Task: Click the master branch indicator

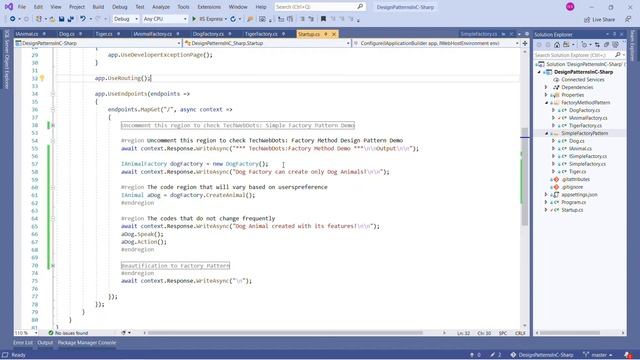Action: (x=598, y=355)
